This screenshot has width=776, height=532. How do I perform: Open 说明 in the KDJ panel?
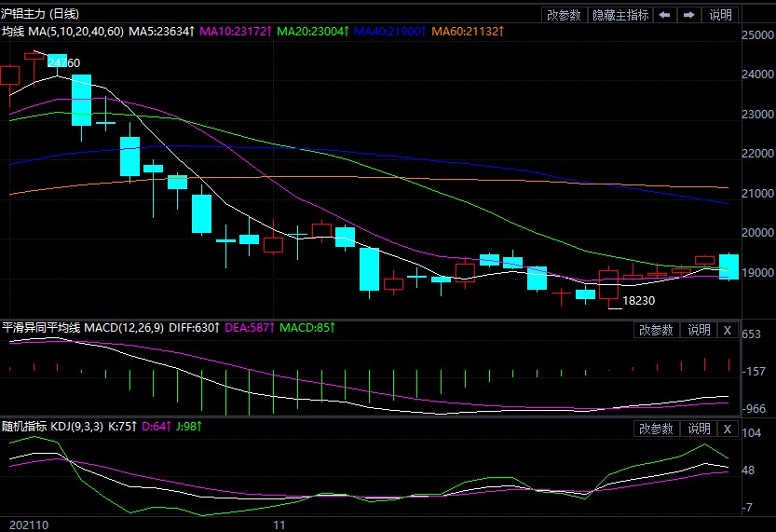point(699,429)
